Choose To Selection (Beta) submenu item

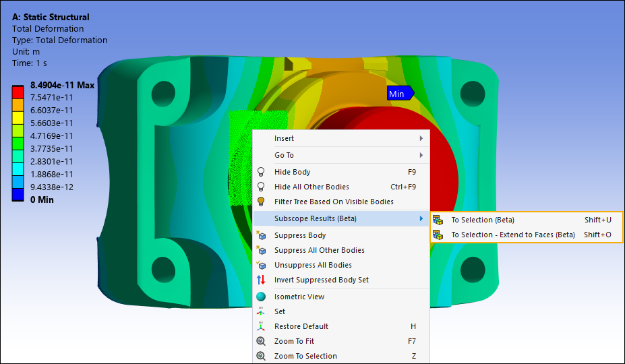pyautogui.click(x=526, y=220)
